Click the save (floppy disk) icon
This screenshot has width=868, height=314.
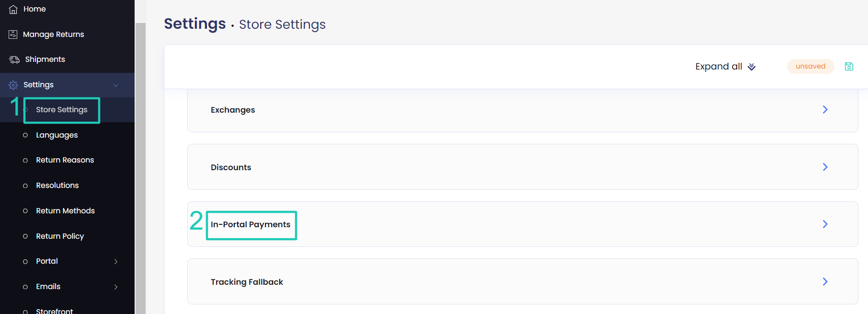(849, 66)
